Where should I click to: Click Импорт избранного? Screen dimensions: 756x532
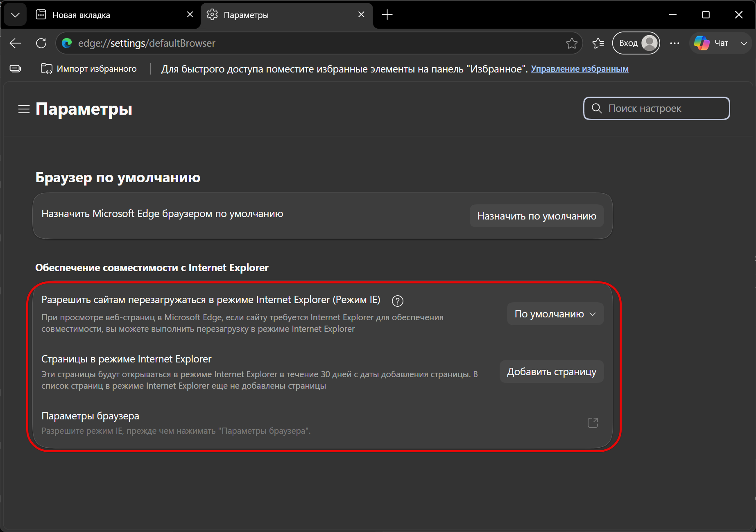tap(89, 69)
